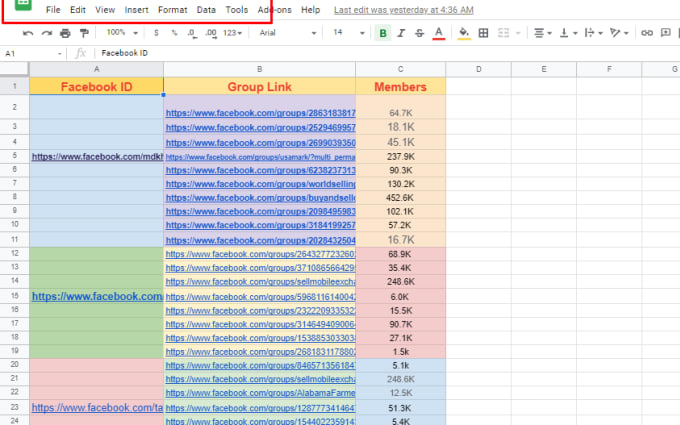Open Arial font family dropdown
680x425 pixels.
(288, 33)
